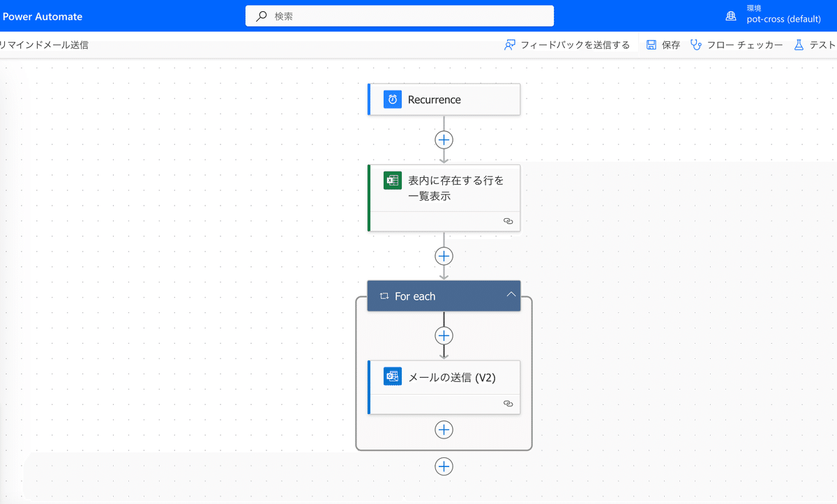This screenshot has width=837, height=504.
Task: Click the test flask icon
Action: (x=799, y=45)
